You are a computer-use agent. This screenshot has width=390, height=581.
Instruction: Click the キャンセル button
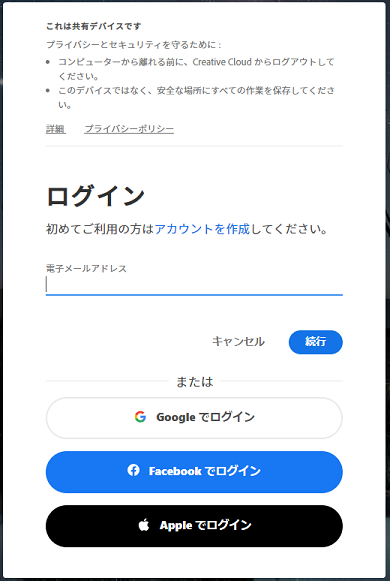click(238, 342)
